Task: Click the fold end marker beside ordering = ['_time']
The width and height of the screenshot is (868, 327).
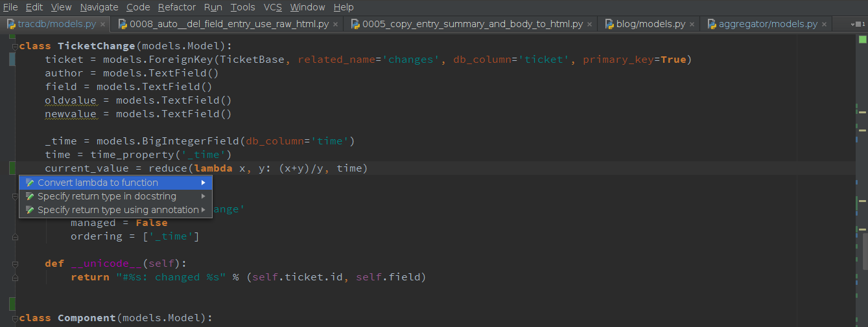Action: 14,237
